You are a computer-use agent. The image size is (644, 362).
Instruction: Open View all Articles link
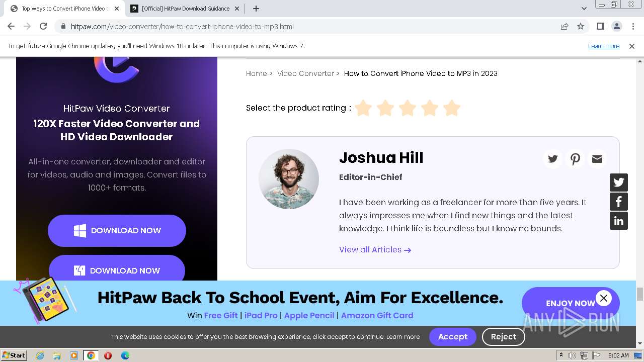tap(375, 250)
